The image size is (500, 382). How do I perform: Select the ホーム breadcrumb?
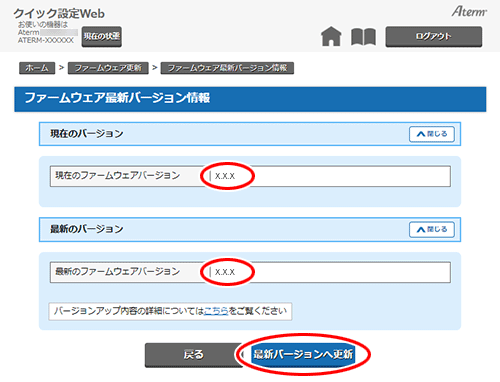pos(37,68)
